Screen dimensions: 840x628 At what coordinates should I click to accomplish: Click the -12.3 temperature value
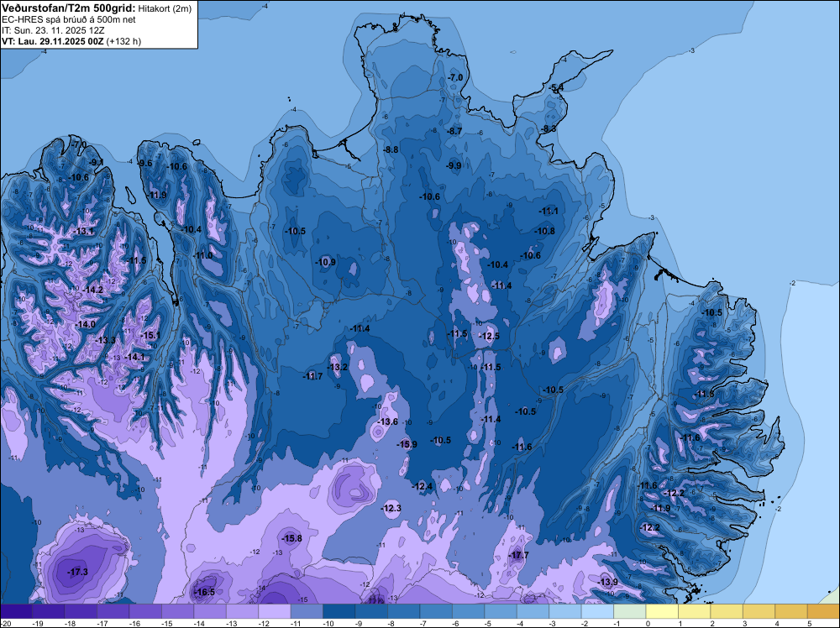click(x=391, y=508)
